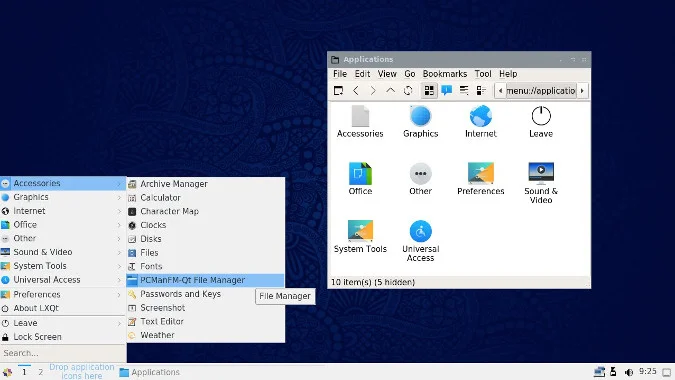Screen dimensions: 675x380
Task: Click Applications task in the taskbar
Action: click(150, 372)
